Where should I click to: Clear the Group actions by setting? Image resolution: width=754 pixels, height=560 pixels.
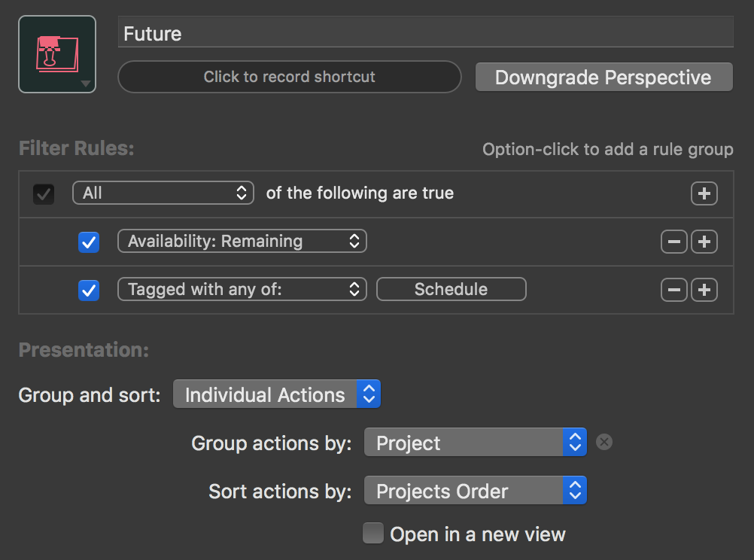[604, 442]
